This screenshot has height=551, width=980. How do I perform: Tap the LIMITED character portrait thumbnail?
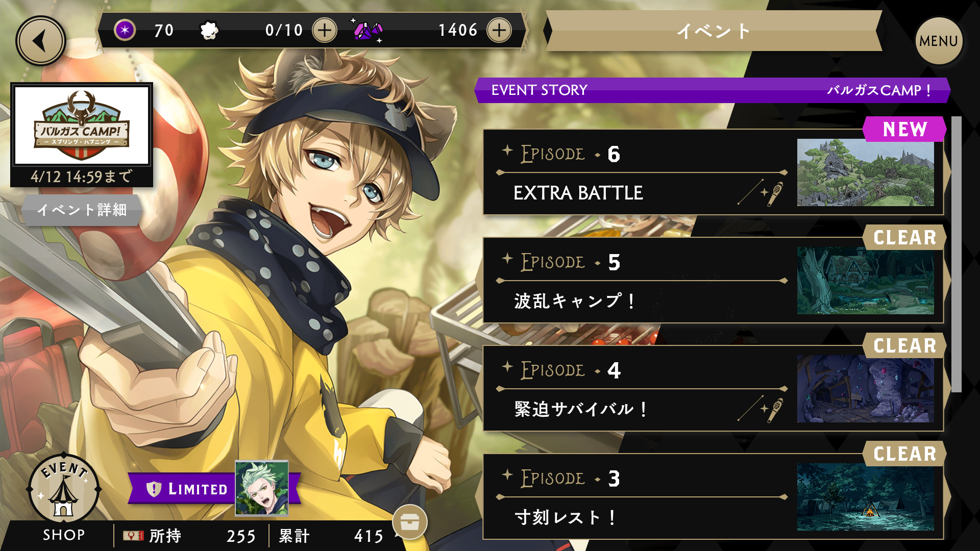click(x=262, y=488)
